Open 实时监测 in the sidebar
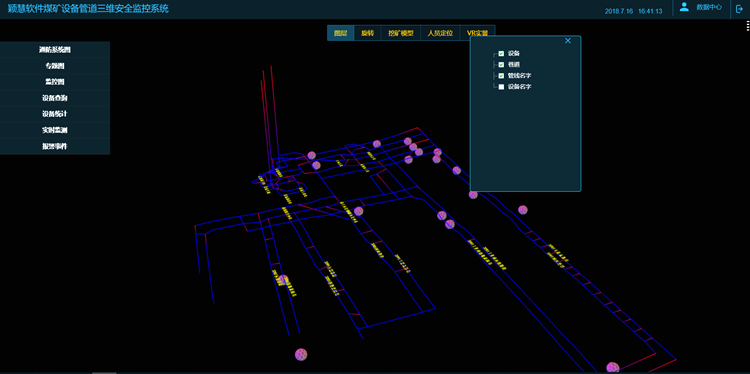Screen dimensions: 750x374 click(x=55, y=130)
